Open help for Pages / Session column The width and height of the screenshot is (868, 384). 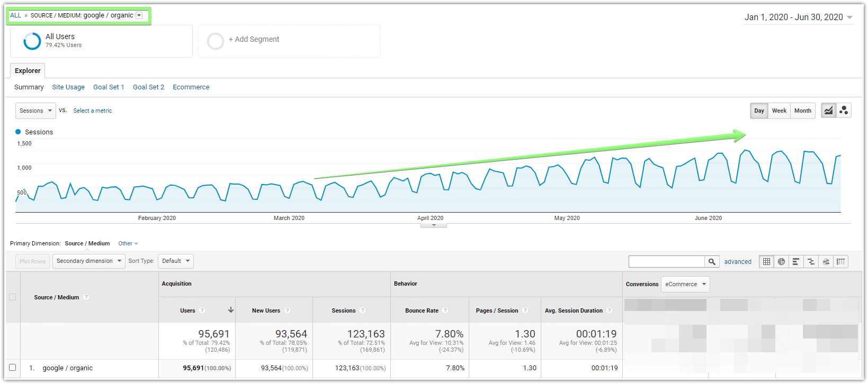[x=525, y=310]
